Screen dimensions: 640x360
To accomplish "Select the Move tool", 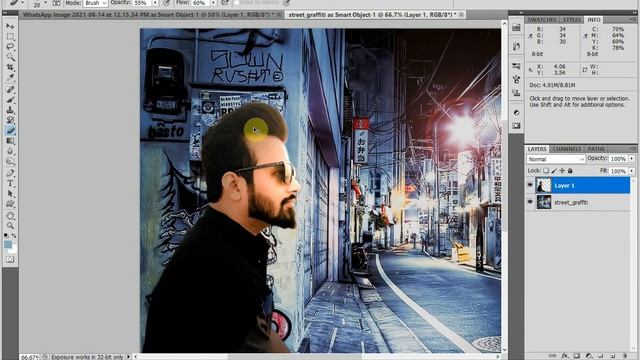I will click(x=10, y=26).
